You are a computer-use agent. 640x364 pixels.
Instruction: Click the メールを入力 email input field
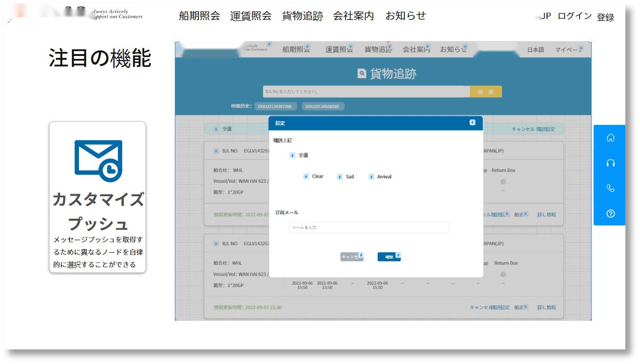(x=369, y=228)
